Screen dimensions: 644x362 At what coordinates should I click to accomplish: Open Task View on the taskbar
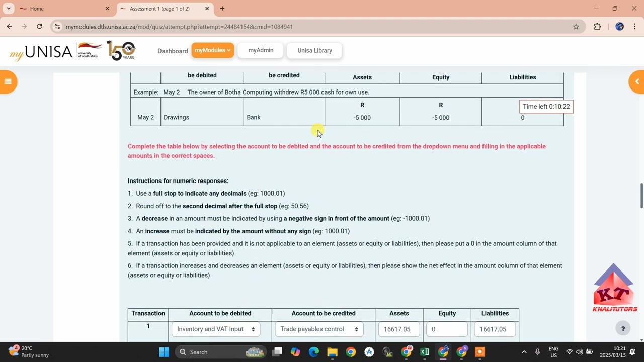277,352
